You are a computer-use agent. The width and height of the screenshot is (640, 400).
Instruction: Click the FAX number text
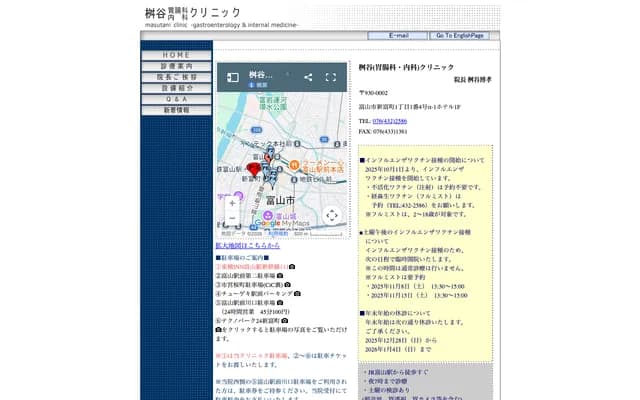[383, 131]
